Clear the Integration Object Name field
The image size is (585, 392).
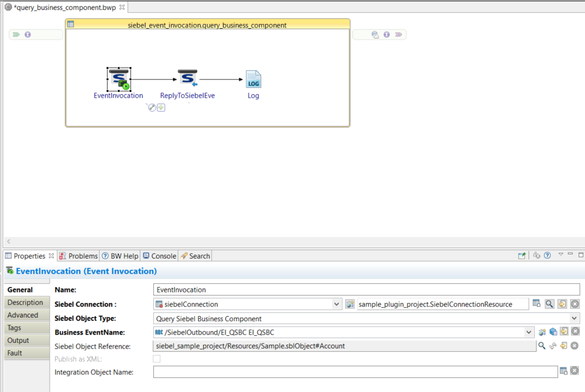tap(574, 371)
